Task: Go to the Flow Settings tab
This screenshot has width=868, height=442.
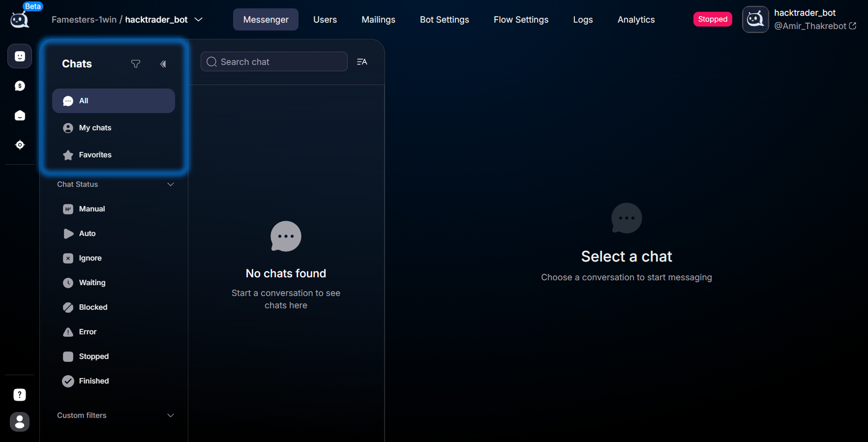Action: 521,20
